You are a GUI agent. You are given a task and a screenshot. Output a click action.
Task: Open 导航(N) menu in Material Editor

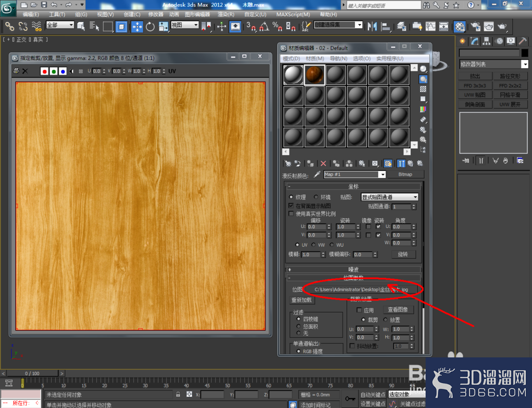click(338, 59)
